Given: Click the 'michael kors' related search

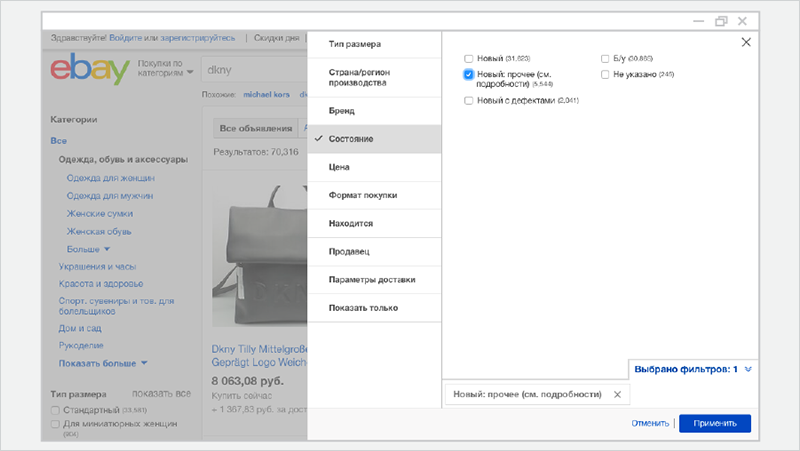Looking at the screenshot, I should point(266,94).
